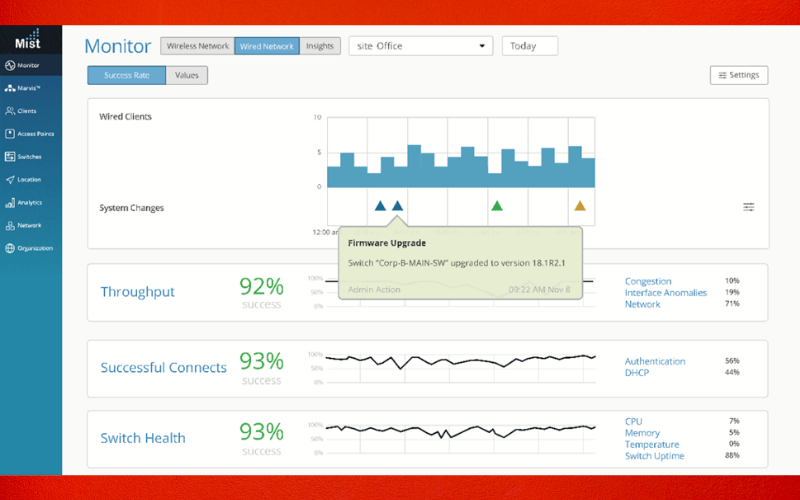Open Organization in the sidebar
Image resolution: width=800 pixels, height=500 pixels.
[x=29, y=248]
